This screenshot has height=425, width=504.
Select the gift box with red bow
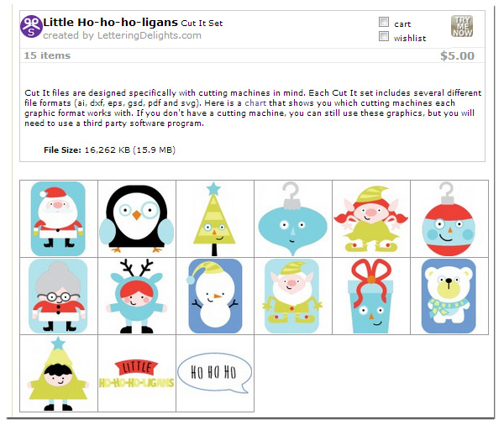pos(371,296)
